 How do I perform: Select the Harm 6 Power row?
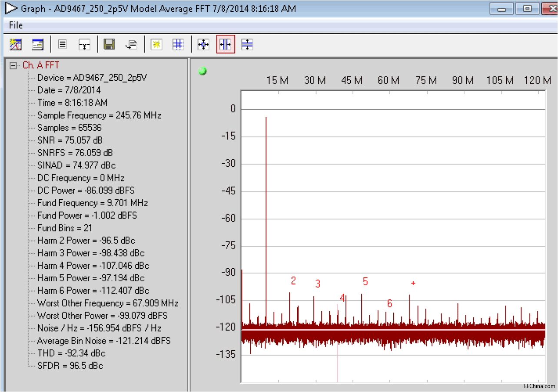pyautogui.click(x=93, y=291)
